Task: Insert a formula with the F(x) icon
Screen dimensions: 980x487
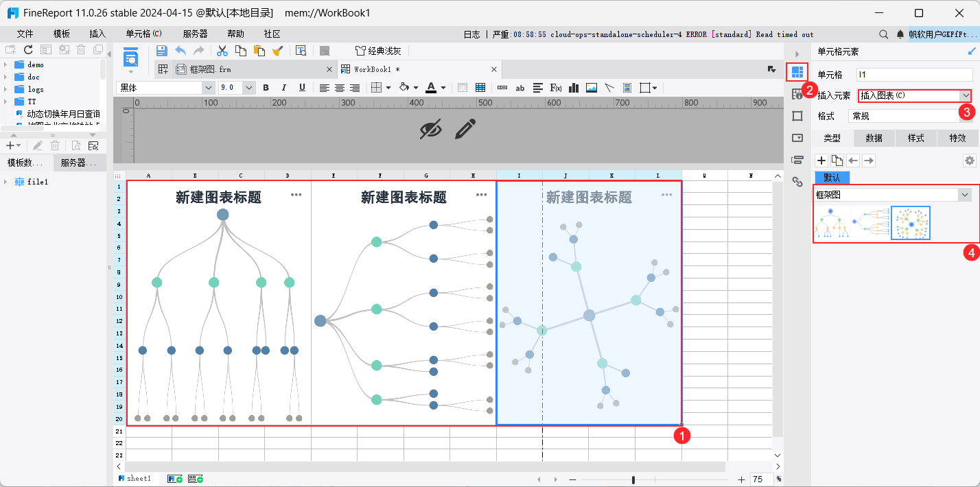Action: tap(556, 88)
